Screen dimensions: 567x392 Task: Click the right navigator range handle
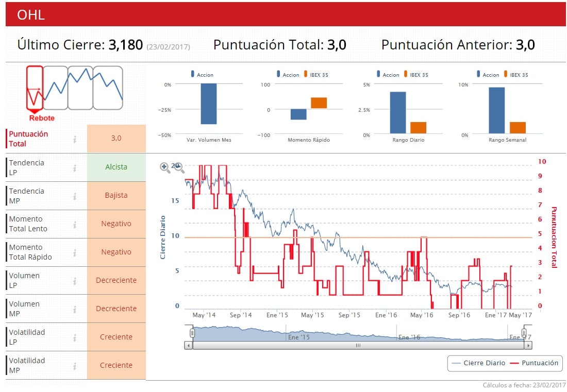524,333
